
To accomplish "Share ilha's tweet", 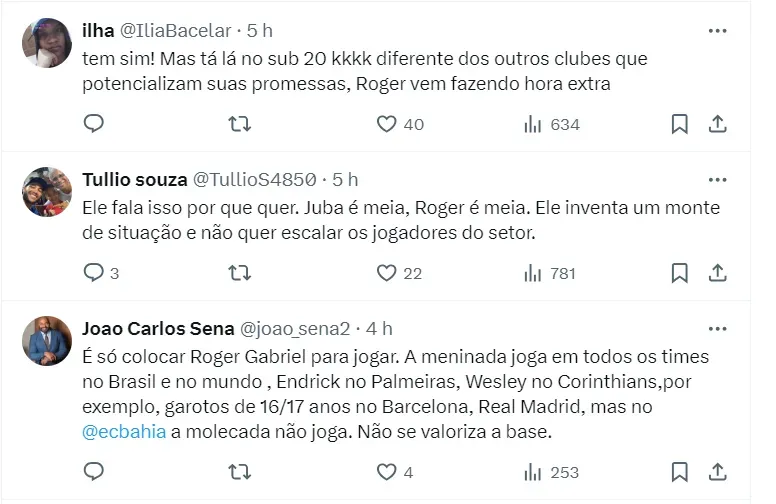I will click(717, 124).
